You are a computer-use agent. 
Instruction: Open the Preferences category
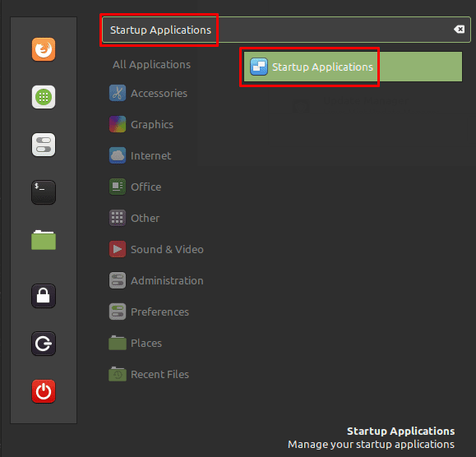click(x=149, y=312)
